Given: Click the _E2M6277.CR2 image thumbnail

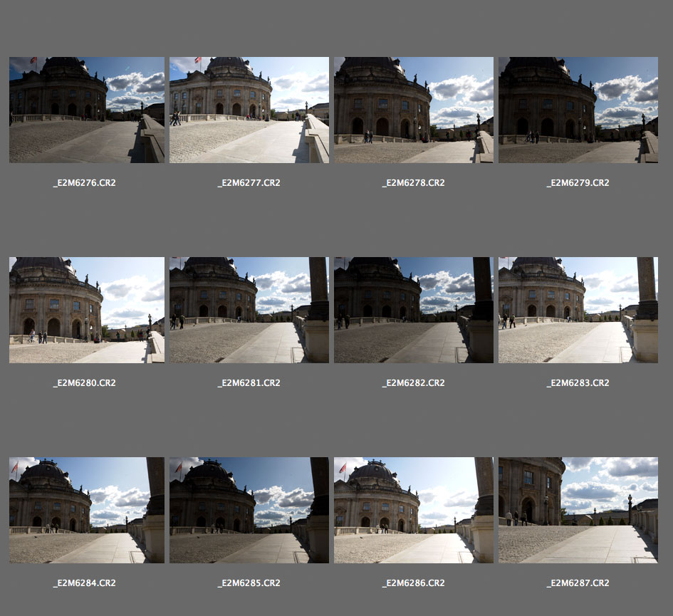Looking at the screenshot, I should coord(249,110).
